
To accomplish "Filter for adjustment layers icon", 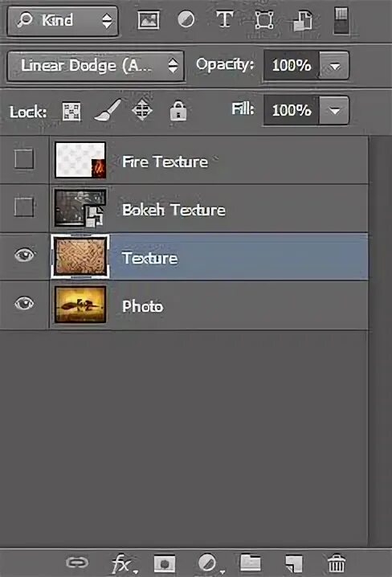I will 186,19.
